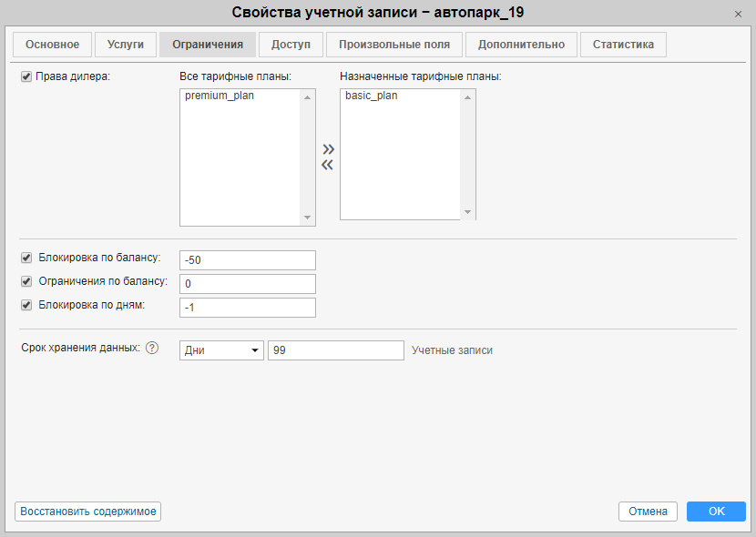Image resolution: width=756 pixels, height=537 pixels.
Task: Close the account properties dialog
Action: point(738,14)
